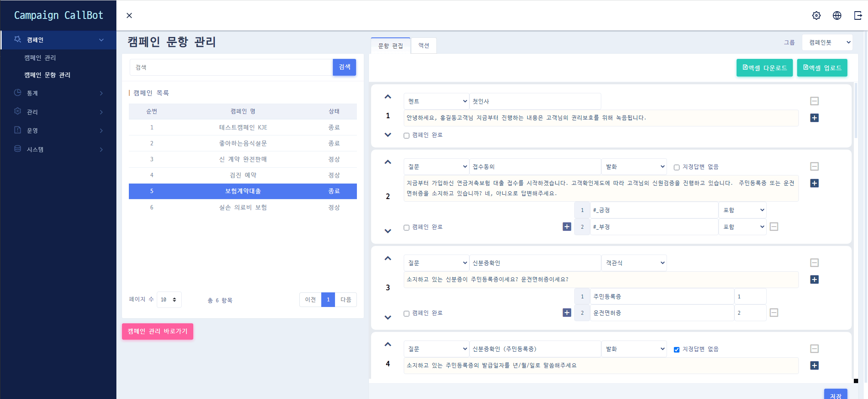Add item after question 3 with plus icon
The image size is (868, 399).
tap(814, 279)
